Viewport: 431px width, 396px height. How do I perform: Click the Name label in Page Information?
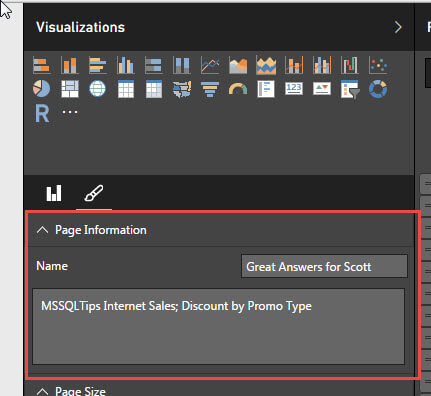point(52,266)
